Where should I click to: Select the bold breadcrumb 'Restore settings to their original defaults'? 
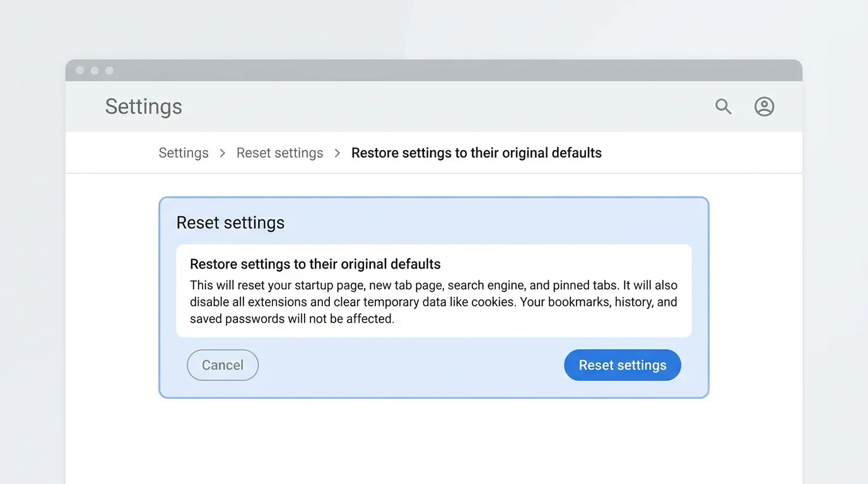click(476, 153)
